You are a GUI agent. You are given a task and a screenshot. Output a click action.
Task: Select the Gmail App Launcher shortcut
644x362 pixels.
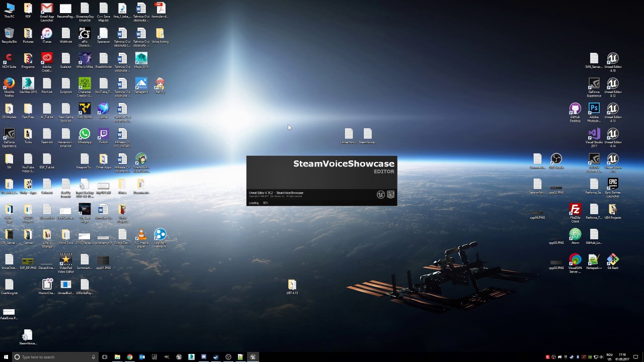[47, 12]
